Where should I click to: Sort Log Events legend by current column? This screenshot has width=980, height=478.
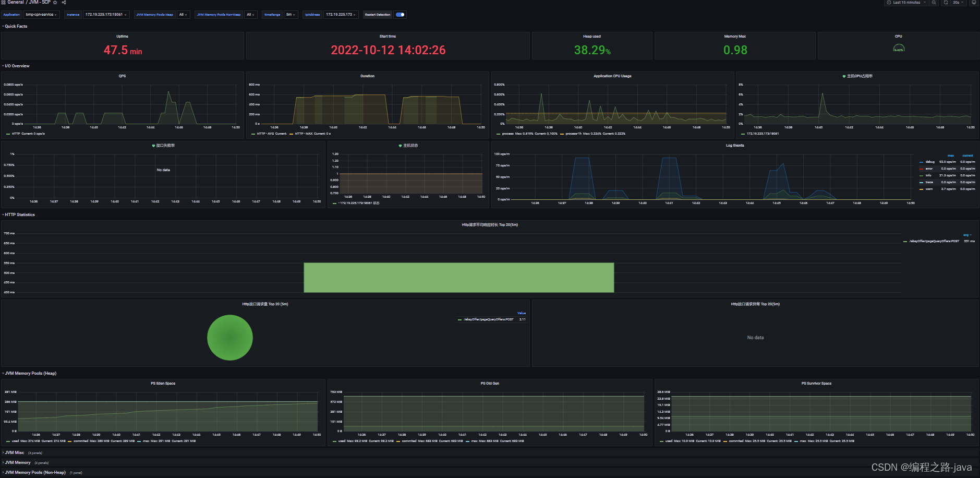tap(968, 156)
